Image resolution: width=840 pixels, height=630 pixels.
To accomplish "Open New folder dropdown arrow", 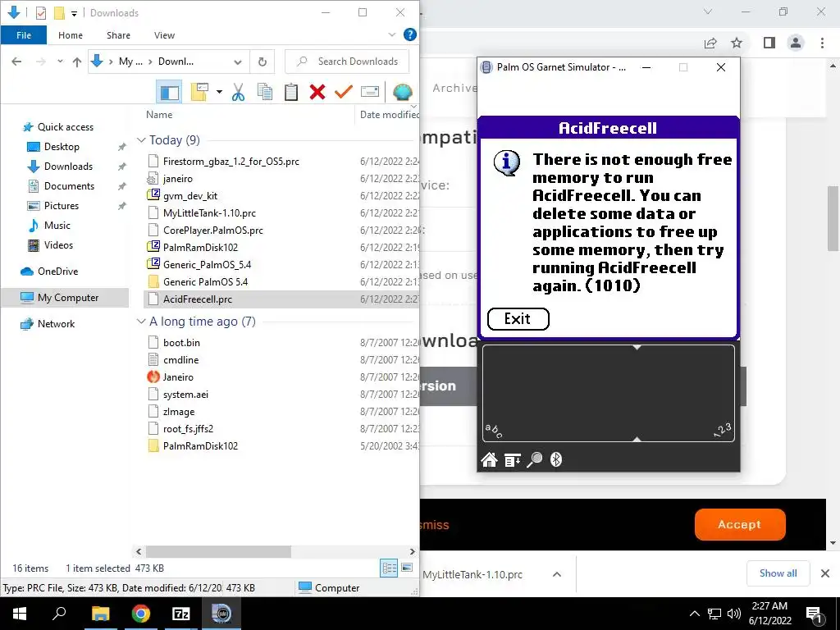I will 219,92.
